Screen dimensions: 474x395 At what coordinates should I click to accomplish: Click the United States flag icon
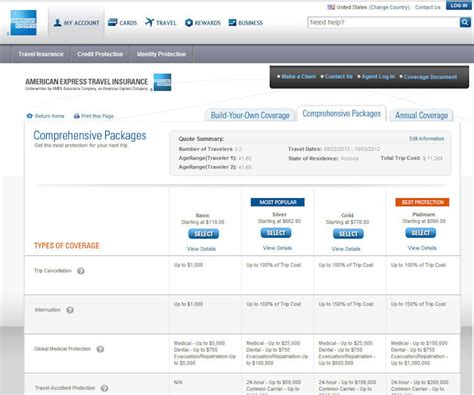[331, 7]
